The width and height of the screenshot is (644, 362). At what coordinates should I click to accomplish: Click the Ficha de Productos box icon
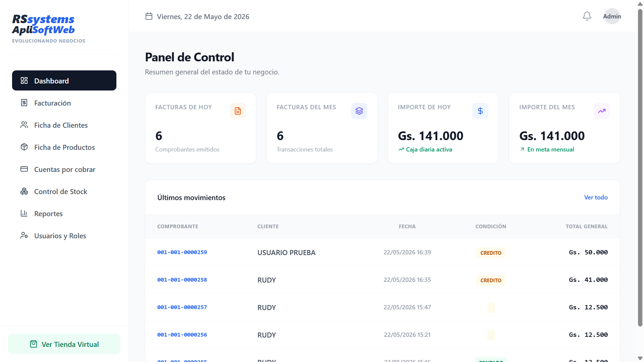pyautogui.click(x=24, y=147)
